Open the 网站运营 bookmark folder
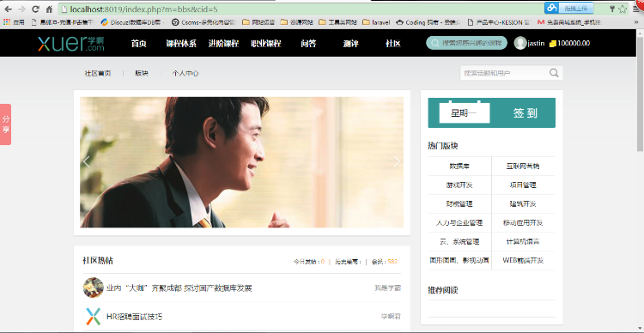Screen dimensions: 644x333 [258, 22]
